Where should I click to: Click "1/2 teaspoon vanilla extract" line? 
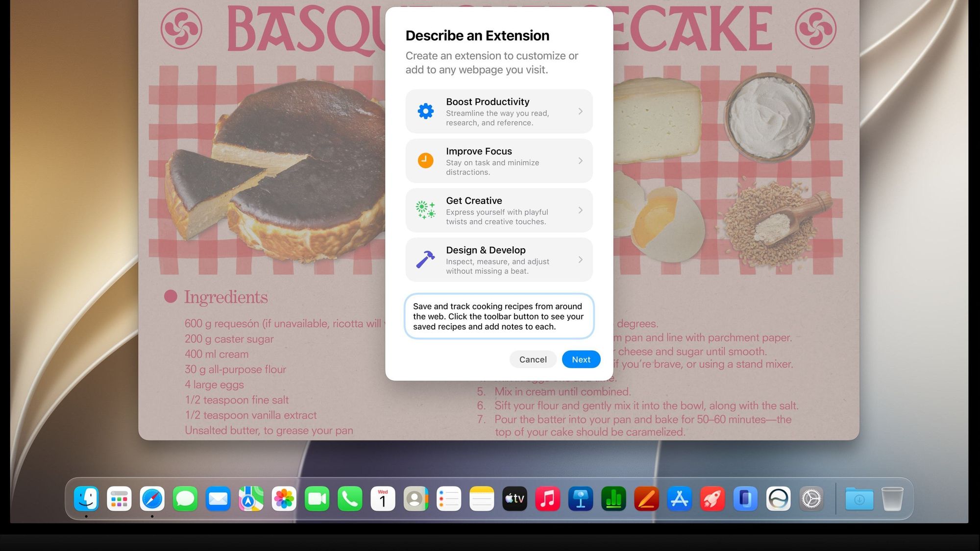(x=250, y=415)
